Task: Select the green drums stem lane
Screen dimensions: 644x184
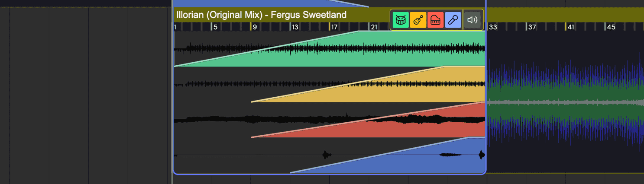Action: point(329,49)
